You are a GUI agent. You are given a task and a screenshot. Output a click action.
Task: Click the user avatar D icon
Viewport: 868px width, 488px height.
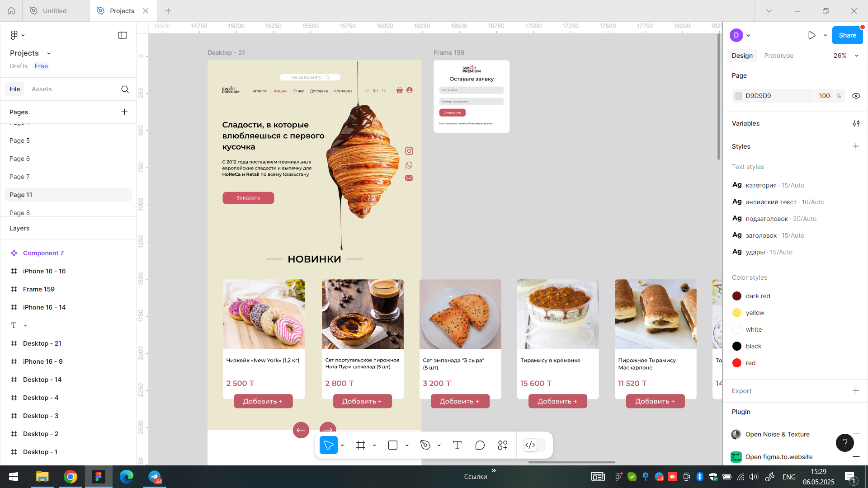(736, 35)
